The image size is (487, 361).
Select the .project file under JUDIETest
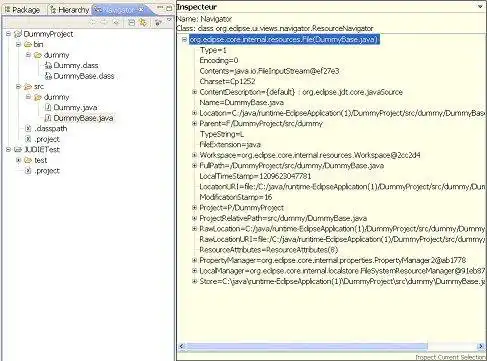click(x=47, y=171)
